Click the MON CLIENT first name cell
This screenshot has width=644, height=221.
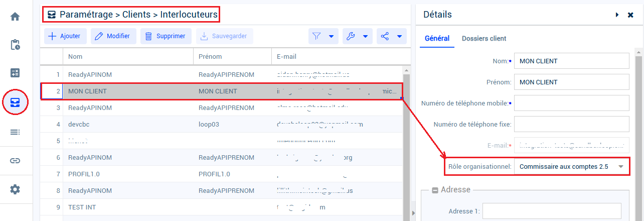point(232,91)
